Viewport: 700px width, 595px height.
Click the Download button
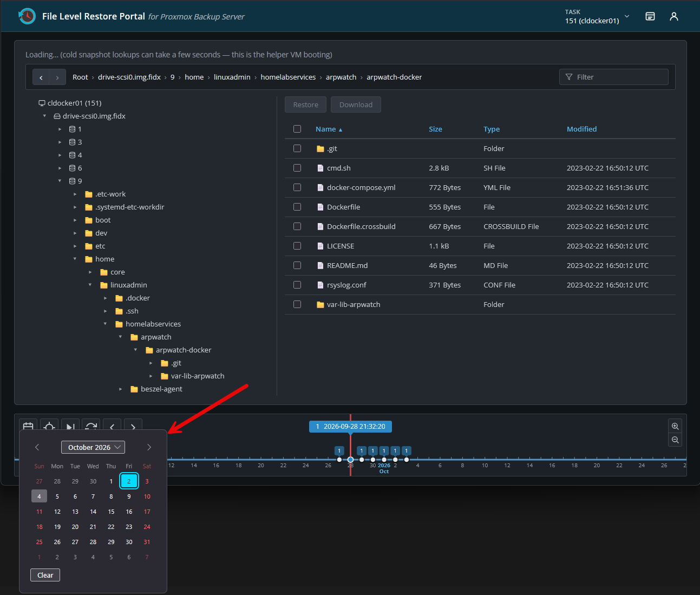tap(356, 104)
